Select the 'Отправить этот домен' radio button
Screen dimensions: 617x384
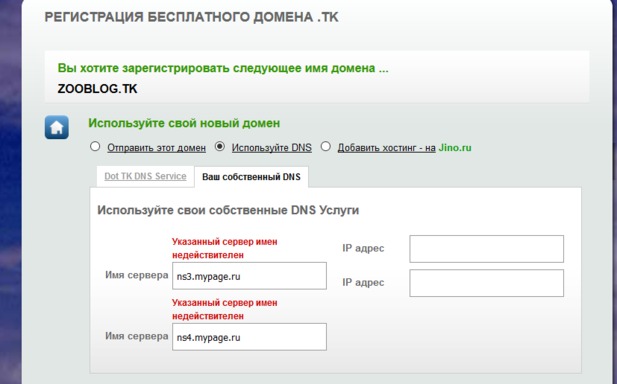95,147
